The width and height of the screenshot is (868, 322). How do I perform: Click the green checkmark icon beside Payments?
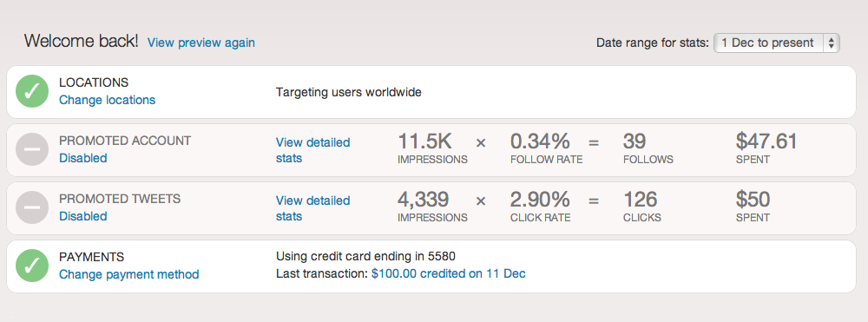(x=32, y=266)
